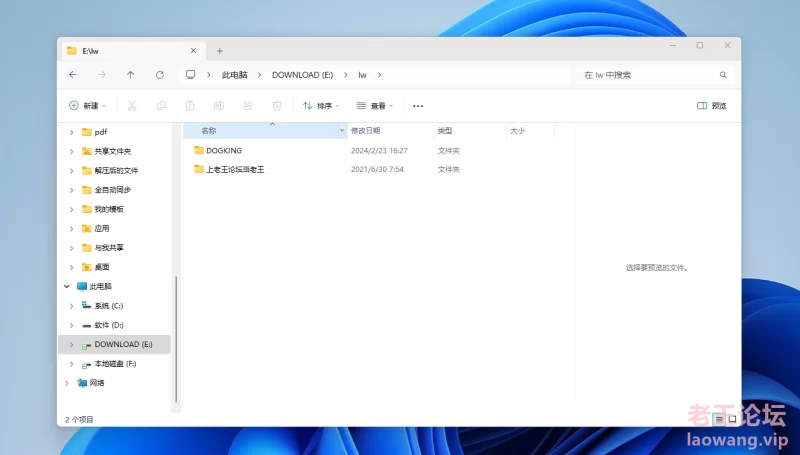800x455 pixels.
Task: Expand the DOWNLOAD (E:) drive node
Action: pyautogui.click(x=71, y=345)
